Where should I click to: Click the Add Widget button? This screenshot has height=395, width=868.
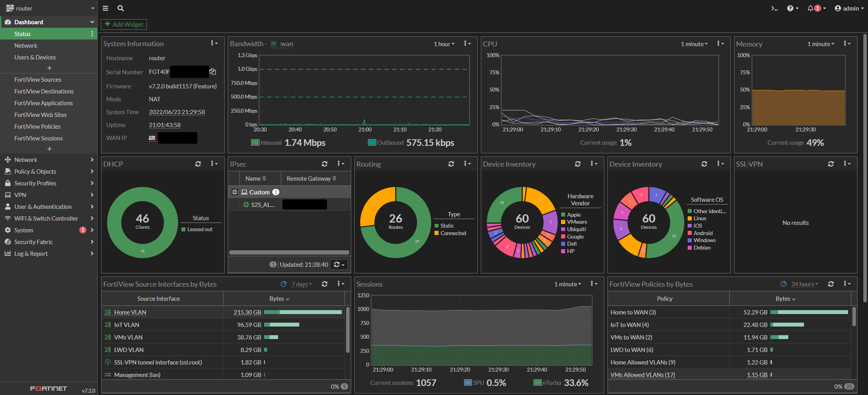(124, 24)
